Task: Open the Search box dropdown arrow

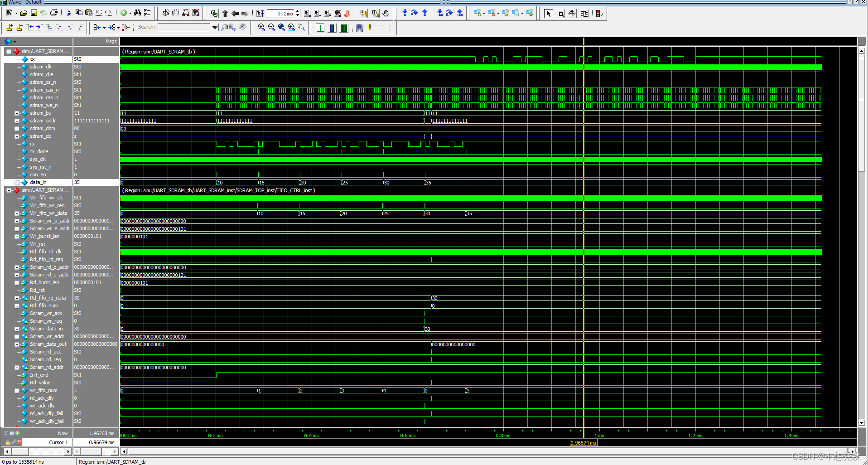Action: [x=215, y=27]
